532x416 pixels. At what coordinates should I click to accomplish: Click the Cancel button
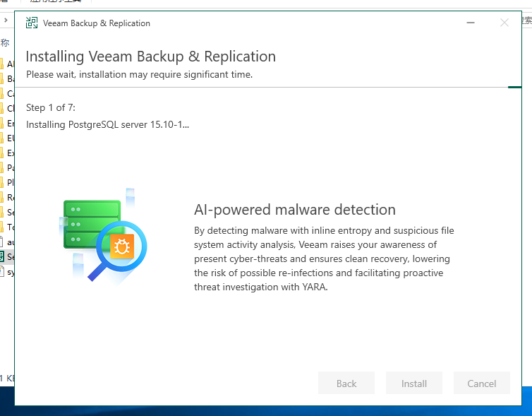[x=481, y=383]
